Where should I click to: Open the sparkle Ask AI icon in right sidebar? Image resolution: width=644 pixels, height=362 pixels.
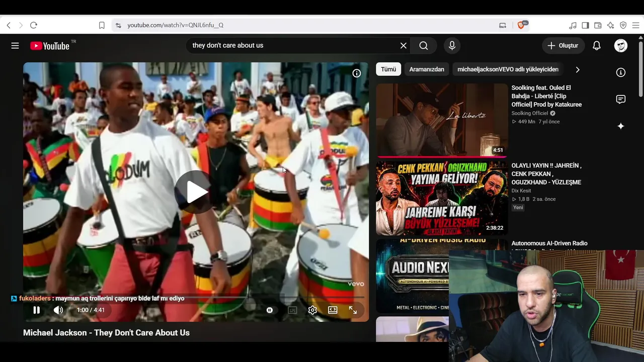click(x=621, y=126)
